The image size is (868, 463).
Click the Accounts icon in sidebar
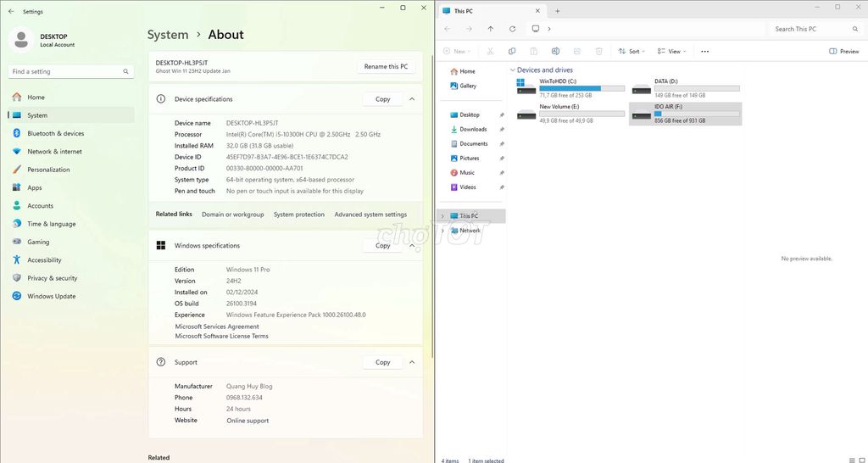(17, 205)
